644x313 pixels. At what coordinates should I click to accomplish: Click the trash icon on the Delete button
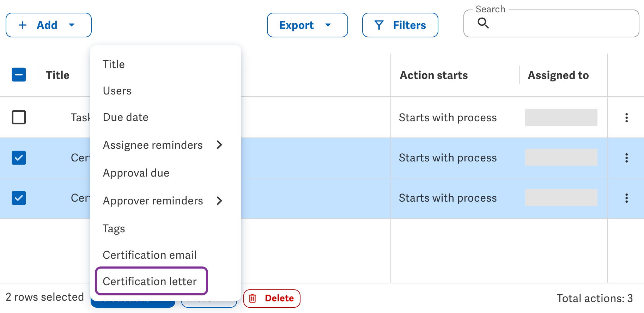[x=253, y=299]
